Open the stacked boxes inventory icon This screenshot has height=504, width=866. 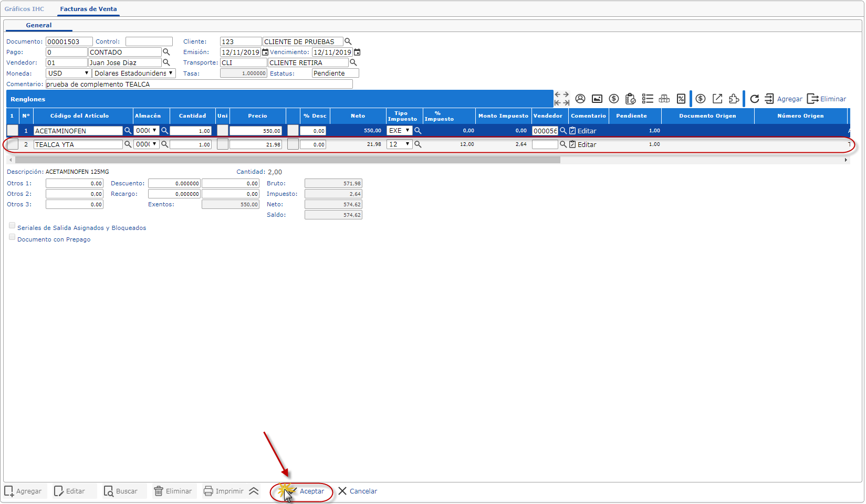(x=664, y=99)
